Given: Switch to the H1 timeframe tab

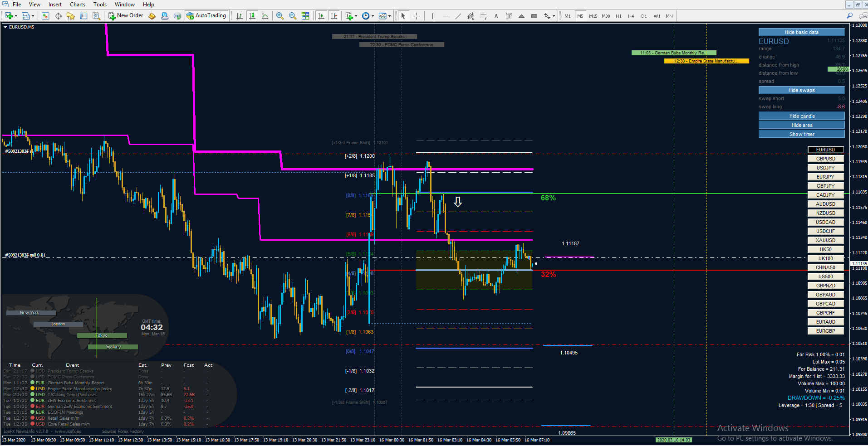Looking at the screenshot, I should pos(618,16).
